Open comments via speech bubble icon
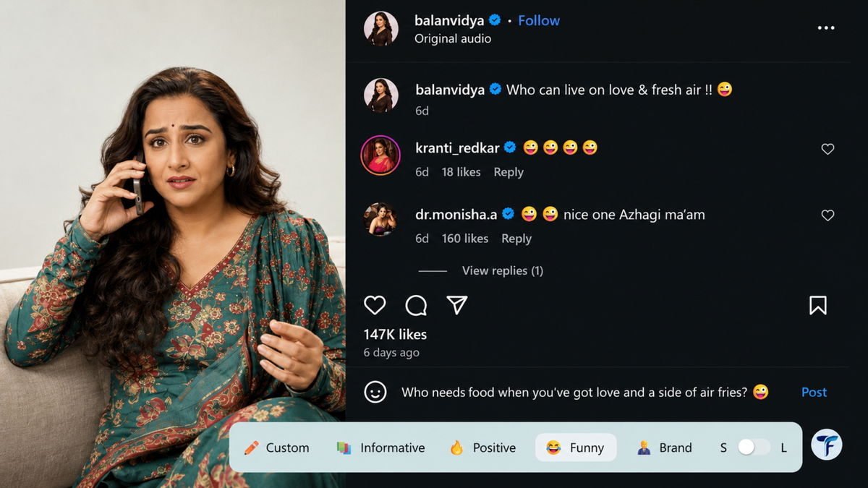This screenshot has height=488, width=868. coord(416,305)
